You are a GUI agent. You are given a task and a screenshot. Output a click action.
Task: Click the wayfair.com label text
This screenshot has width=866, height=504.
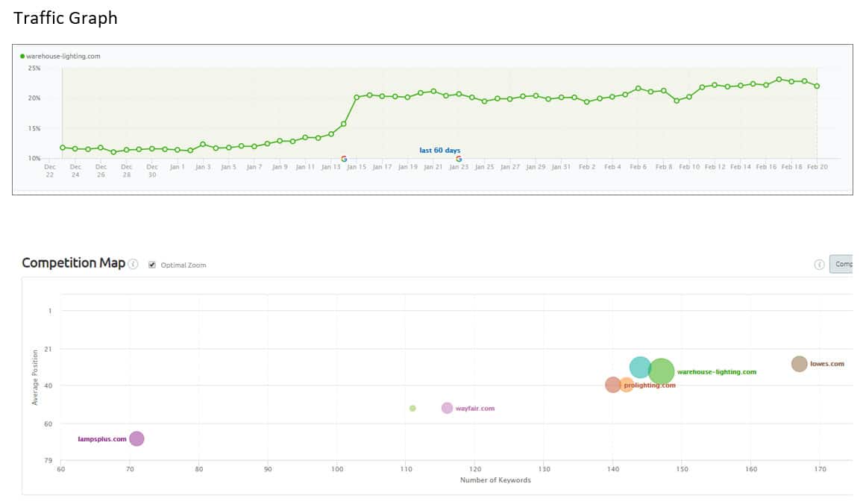coord(475,409)
